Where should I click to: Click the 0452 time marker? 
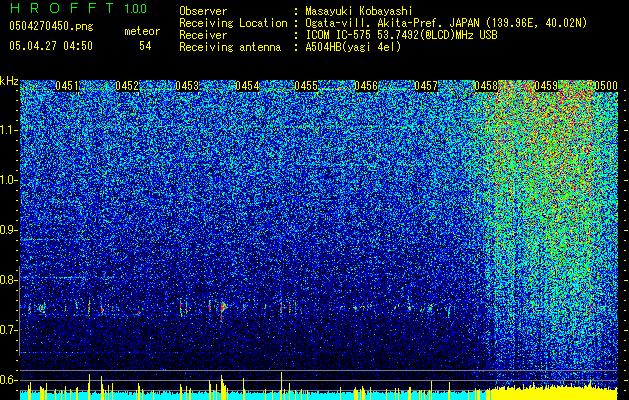(127, 86)
